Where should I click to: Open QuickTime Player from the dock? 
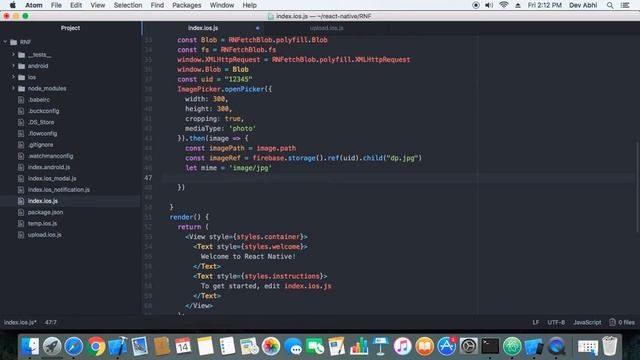(x=556, y=347)
